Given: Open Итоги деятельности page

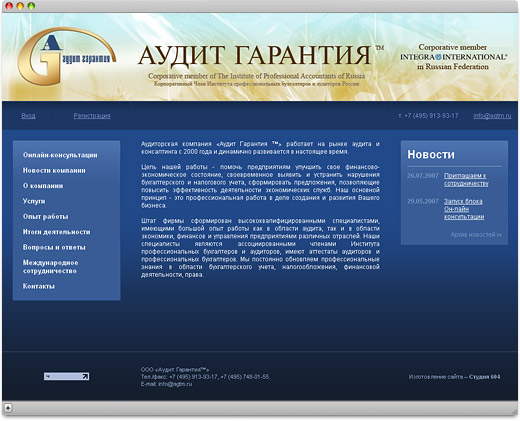Looking at the screenshot, I should (x=56, y=232).
